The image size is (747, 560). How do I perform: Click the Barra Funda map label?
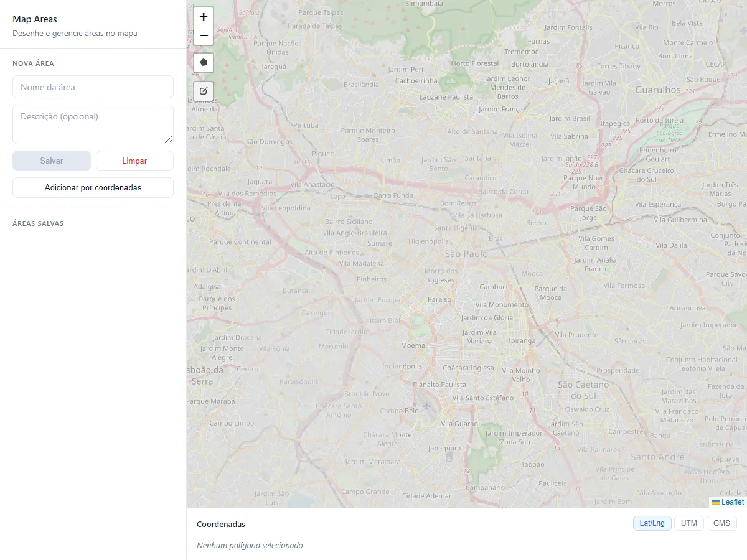point(393,195)
